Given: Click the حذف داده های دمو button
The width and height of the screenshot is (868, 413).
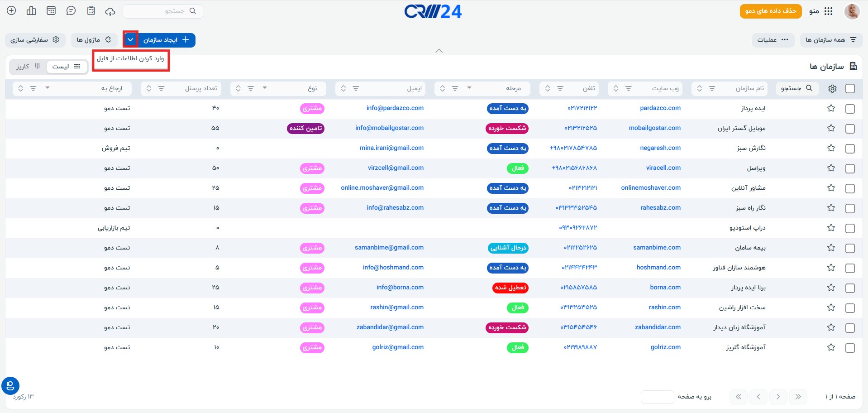Looking at the screenshot, I should pos(771,11).
